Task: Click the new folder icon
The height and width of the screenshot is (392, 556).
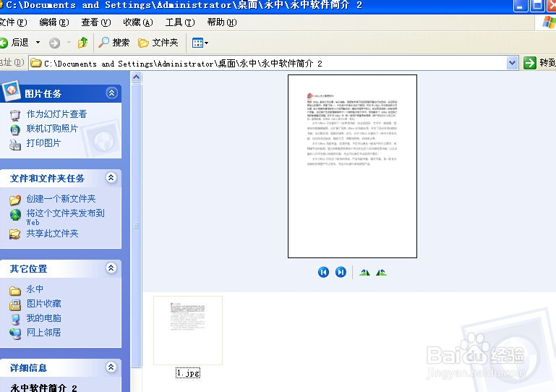Action: point(15,200)
